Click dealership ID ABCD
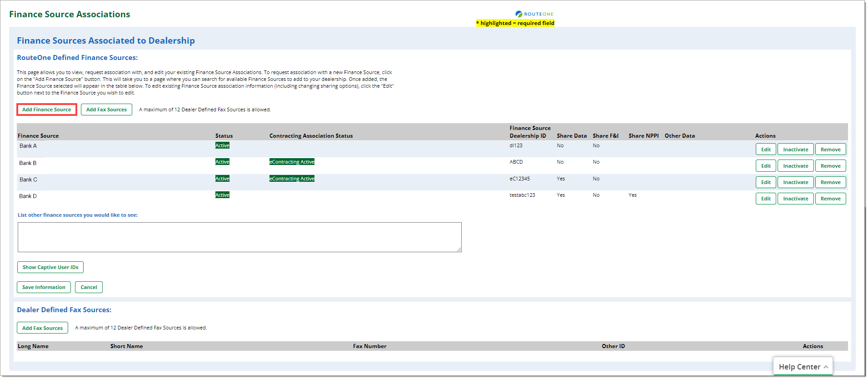This screenshot has width=868, height=379. [x=516, y=162]
